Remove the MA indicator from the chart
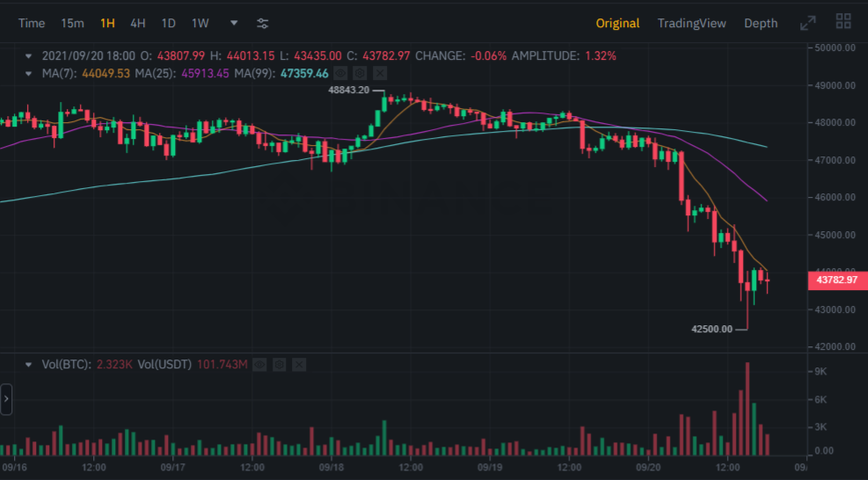This screenshot has width=868, height=480. (x=378, y=73)
